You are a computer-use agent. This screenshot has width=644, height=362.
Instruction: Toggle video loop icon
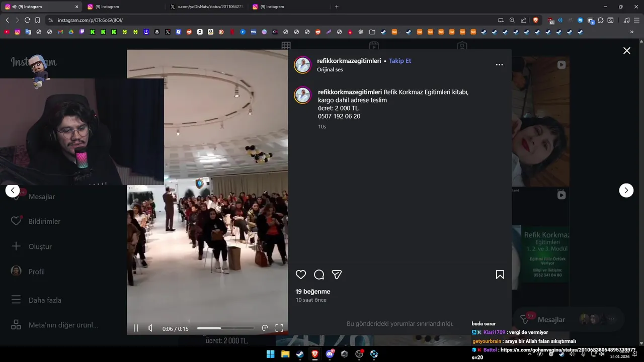[x=265, y=328]
